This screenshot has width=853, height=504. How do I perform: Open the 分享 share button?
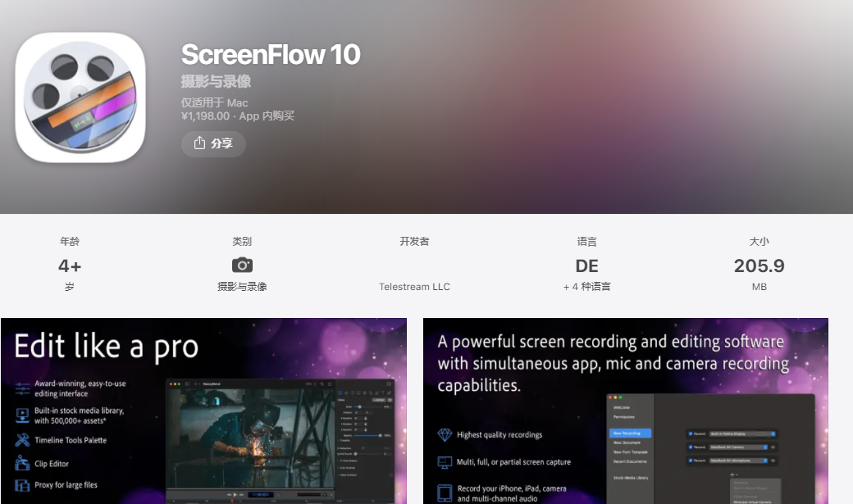pyautogui.click(x=213, y=143)
